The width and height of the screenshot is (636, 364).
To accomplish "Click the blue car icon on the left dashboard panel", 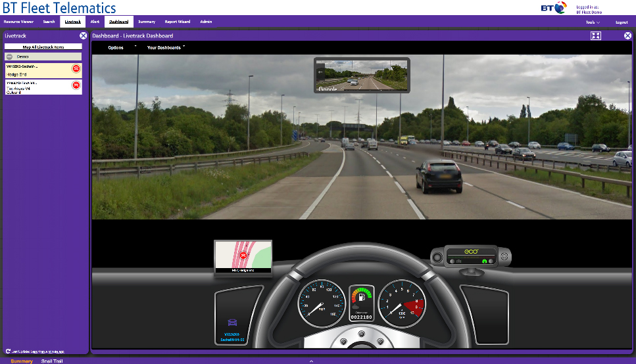I will [232, 323].
